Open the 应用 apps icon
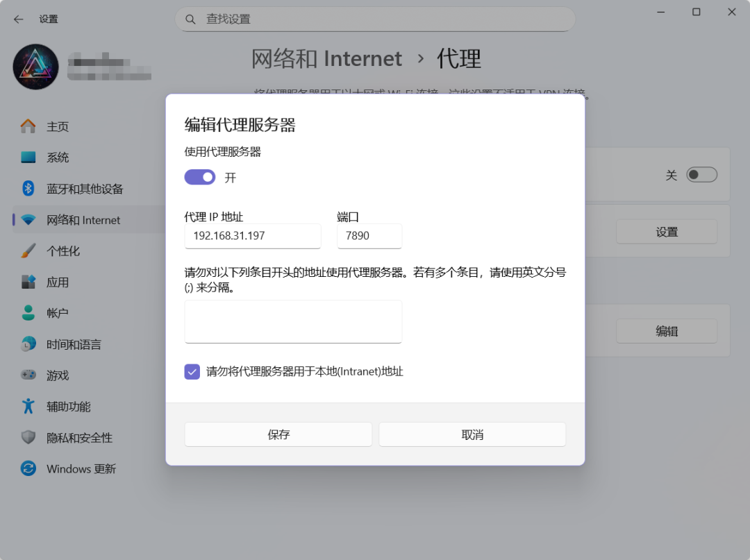 coord(28,282)
